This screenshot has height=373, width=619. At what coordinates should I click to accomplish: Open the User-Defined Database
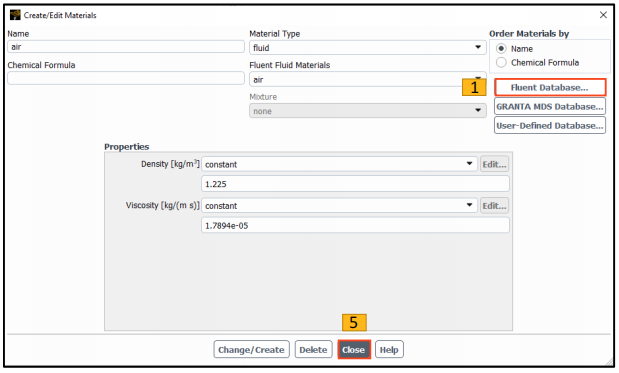pos(550,126)
